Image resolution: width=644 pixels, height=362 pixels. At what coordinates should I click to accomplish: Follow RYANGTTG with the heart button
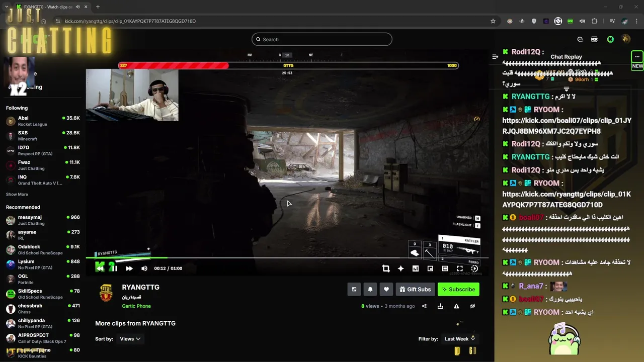(x=386, y=289)
